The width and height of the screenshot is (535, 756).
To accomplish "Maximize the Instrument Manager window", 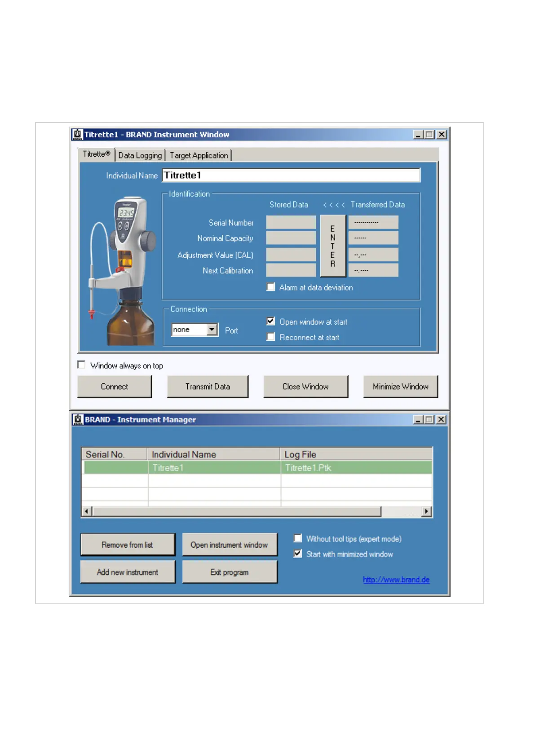I will pyautogui.click(x=429, y=419).
